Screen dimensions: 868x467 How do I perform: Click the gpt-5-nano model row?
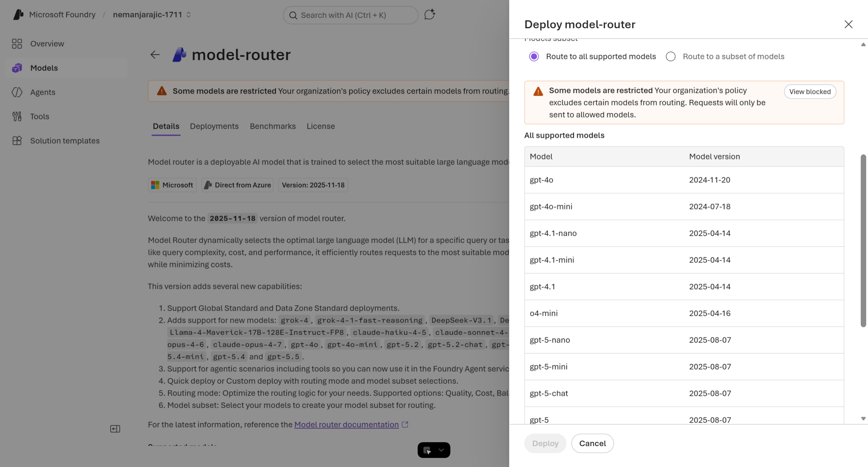tap(684, 340)
